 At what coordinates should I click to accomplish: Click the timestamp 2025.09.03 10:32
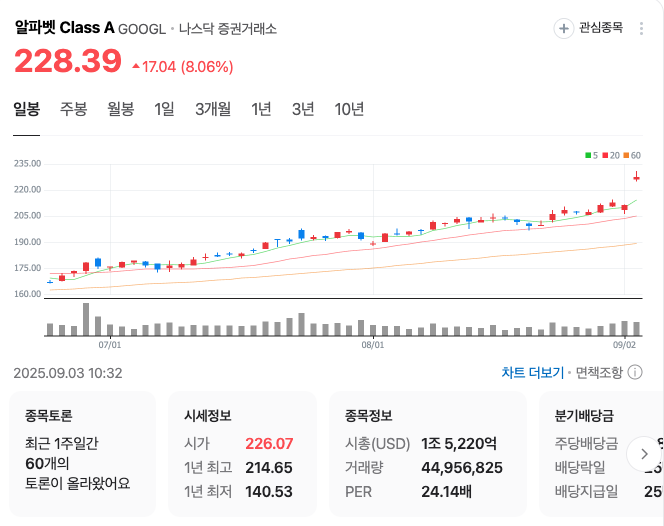tap(68, 373)
